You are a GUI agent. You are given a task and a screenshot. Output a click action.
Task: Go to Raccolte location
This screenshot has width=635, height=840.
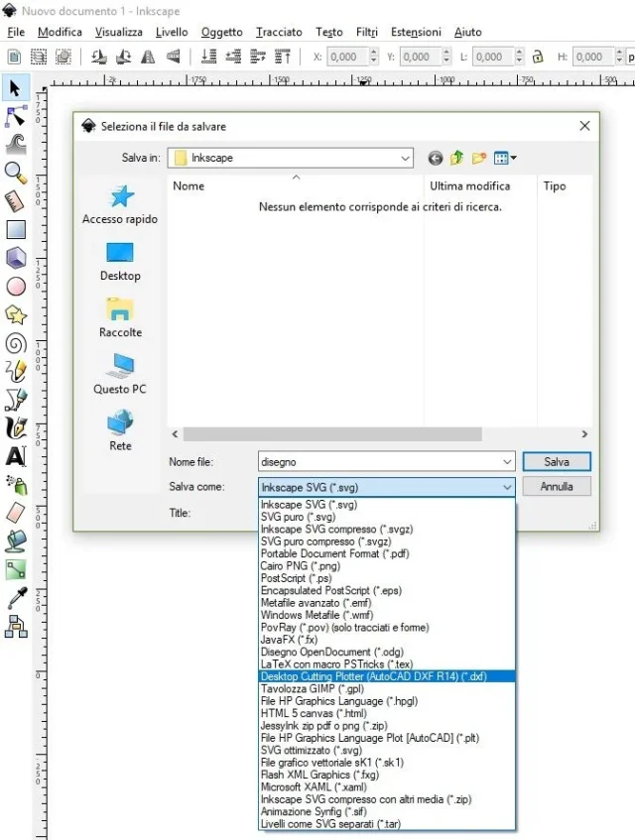(120, 318)
